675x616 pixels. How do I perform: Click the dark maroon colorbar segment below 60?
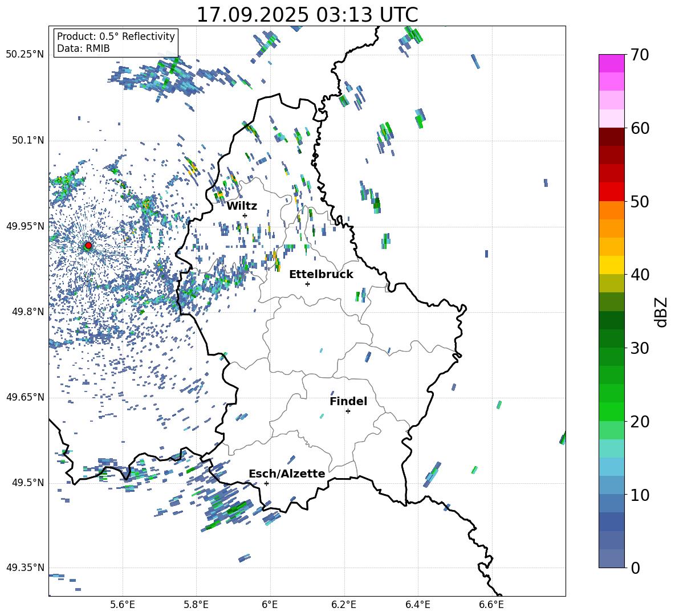click(x=612, y=137)
